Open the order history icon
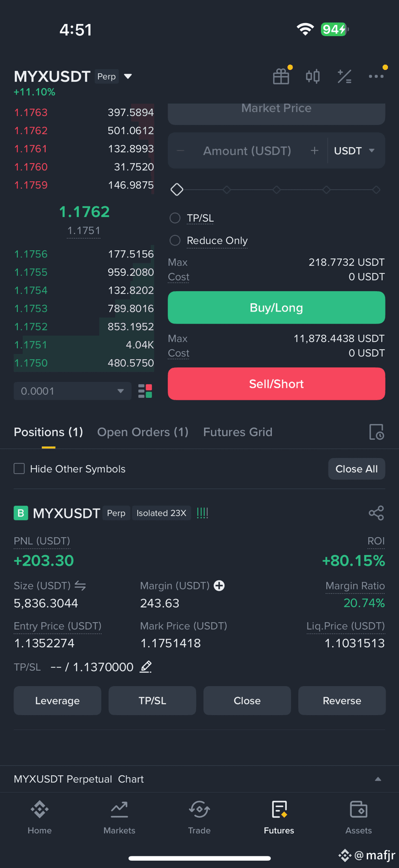This screenshot has height=868, width=399. pos(376,432)
